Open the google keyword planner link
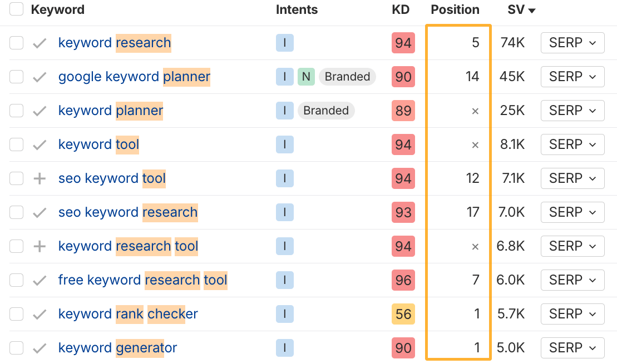 134,77
